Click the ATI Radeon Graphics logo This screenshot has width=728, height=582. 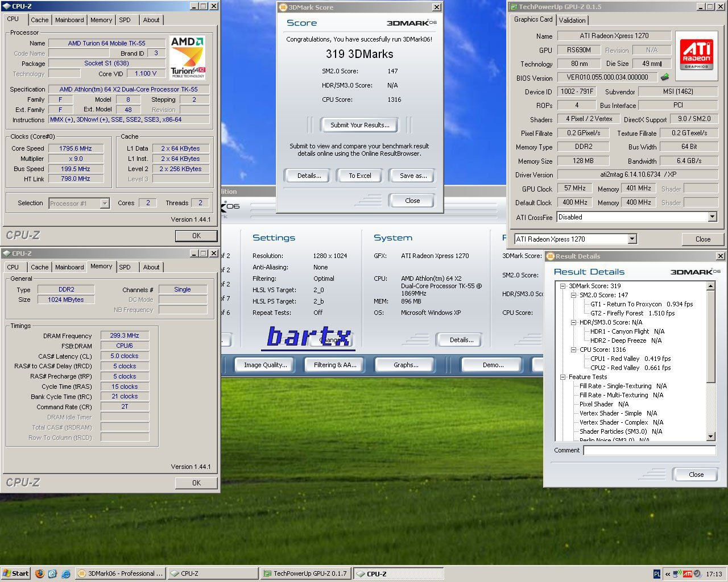[696, 55]
